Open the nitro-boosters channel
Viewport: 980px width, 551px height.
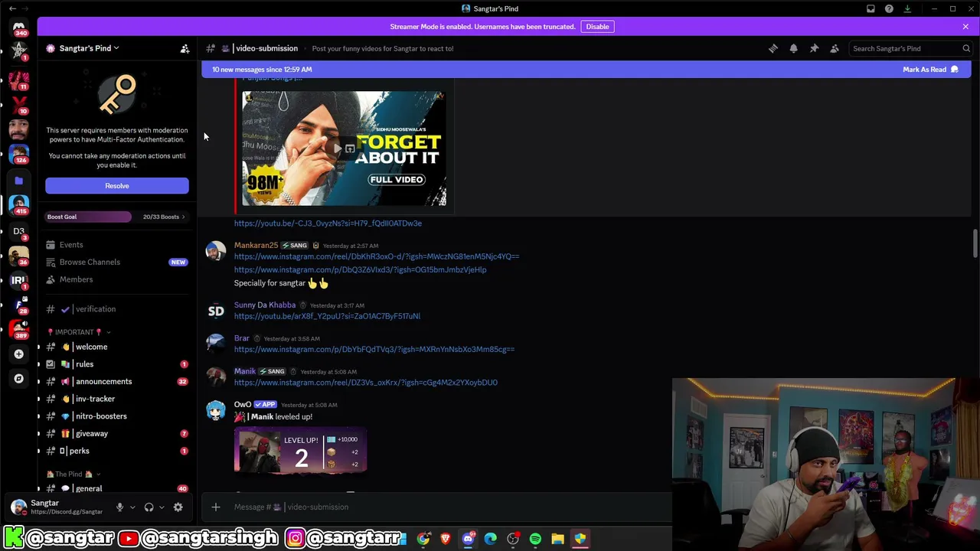116,416
